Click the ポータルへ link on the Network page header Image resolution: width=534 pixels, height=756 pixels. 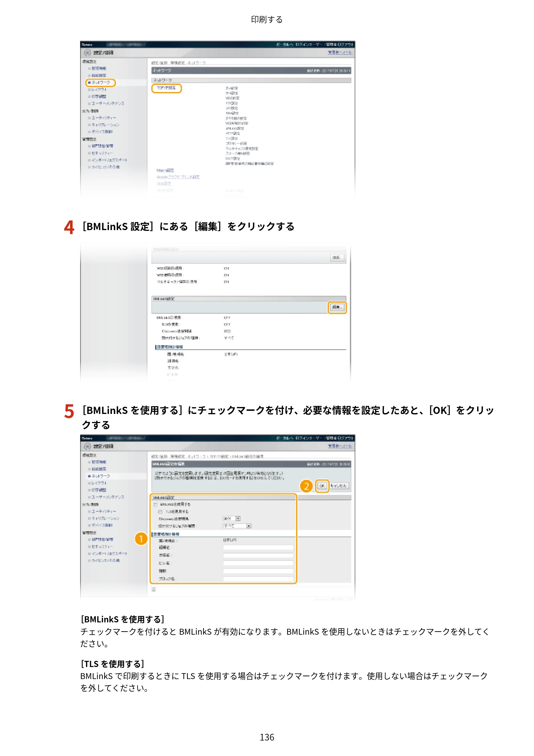pos(285,44)
